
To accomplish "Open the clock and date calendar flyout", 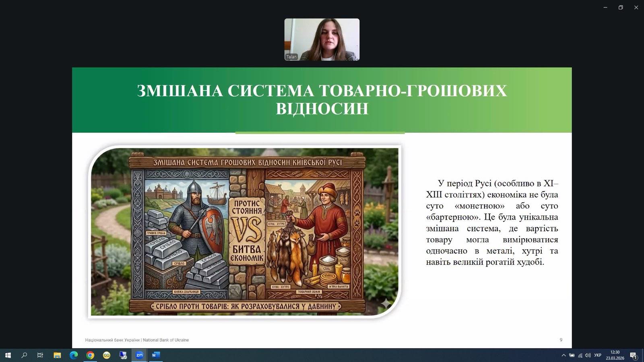I will pos(615,355).
